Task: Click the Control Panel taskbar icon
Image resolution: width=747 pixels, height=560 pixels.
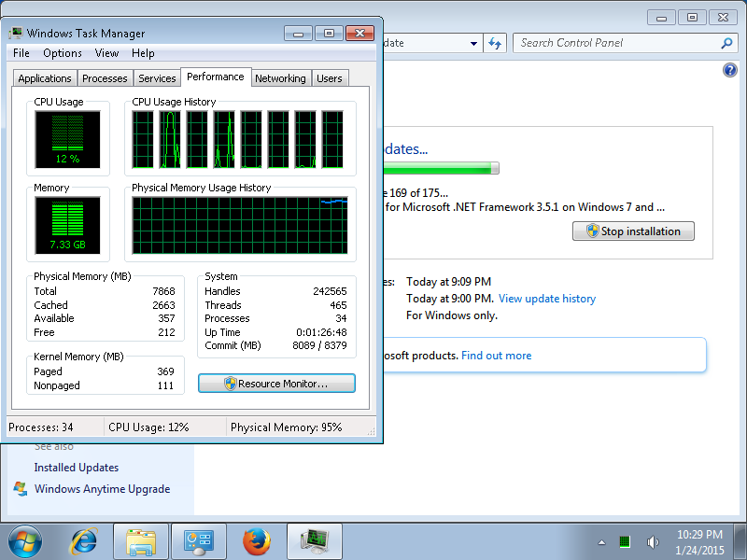Action: (x=199, y=541)
